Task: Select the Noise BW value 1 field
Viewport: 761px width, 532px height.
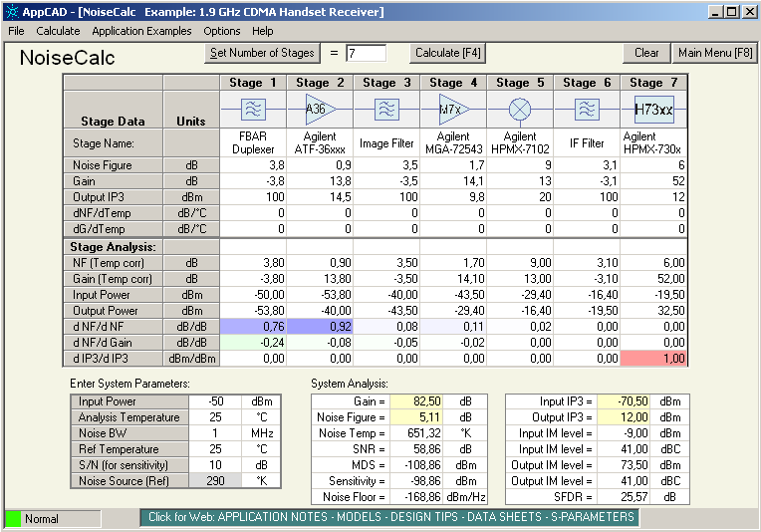Action: point(215,433)
